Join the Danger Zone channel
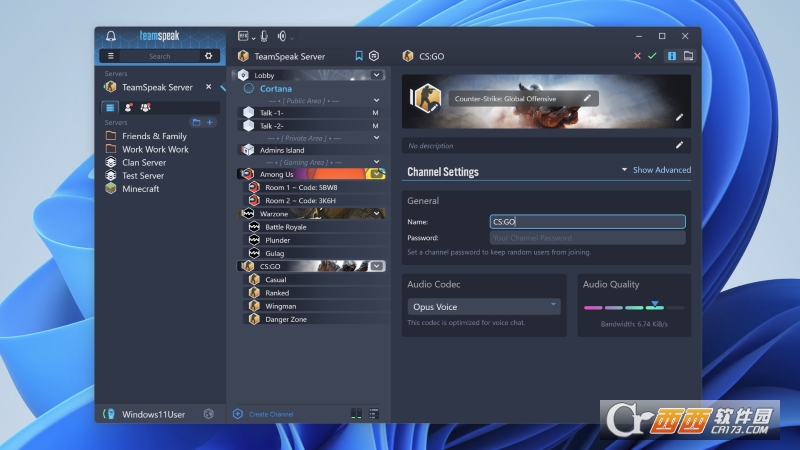 tap(316, 319)
